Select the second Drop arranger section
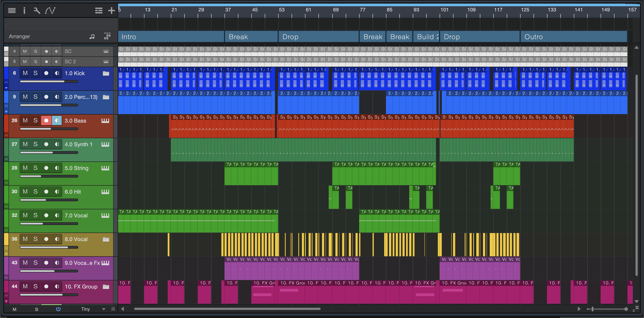644x318 pixels. (x=480, y=37)
